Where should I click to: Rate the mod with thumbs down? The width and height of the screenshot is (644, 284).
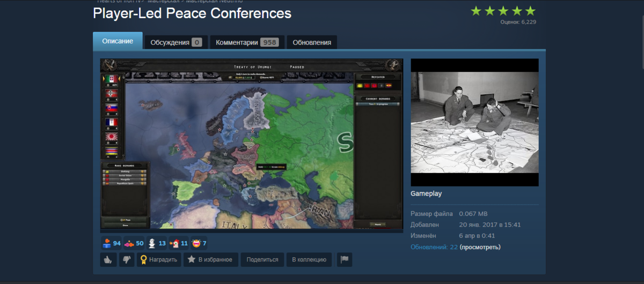pos(127,259)
